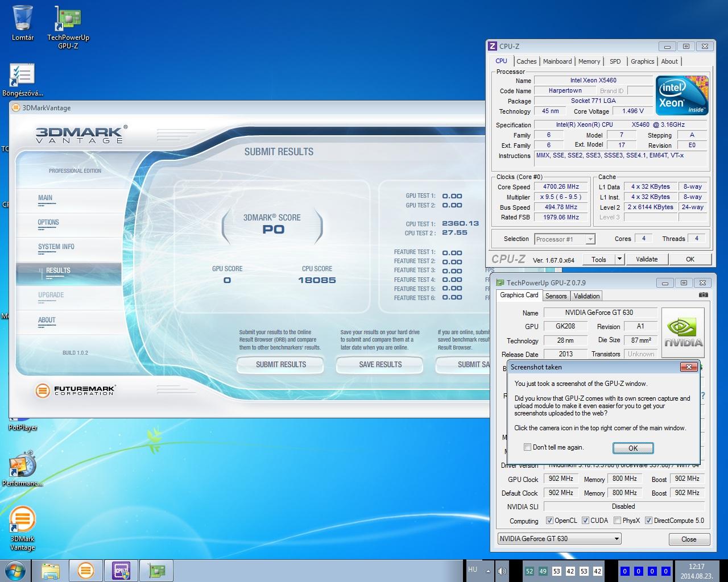The height and width of the screenshot is (582, 728).
Task: Click the volume speaker tray icon
Action: pos(502,571)
